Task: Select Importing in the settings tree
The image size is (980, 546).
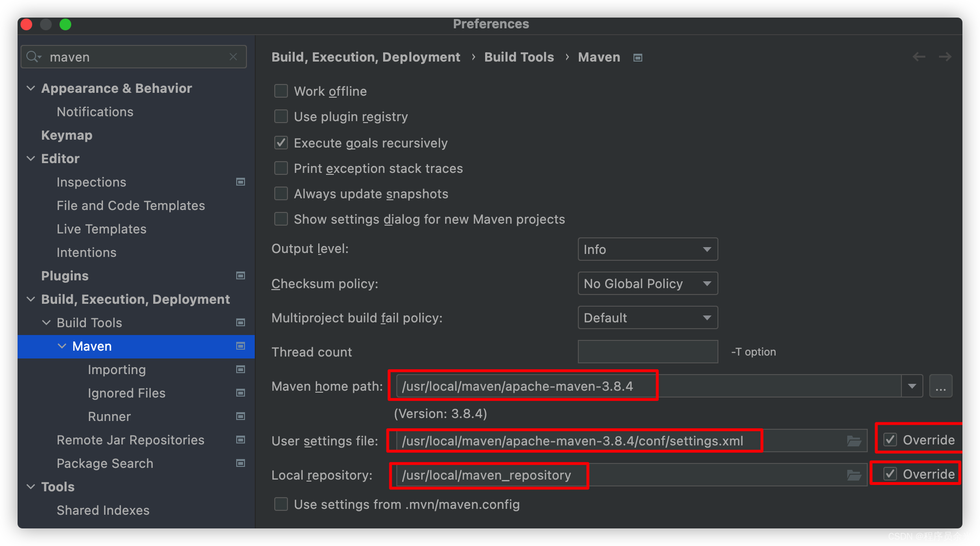Action: point(117,370)
